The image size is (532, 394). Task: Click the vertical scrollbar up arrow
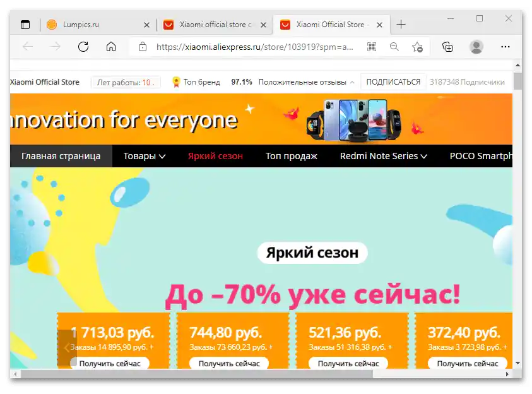(517, 65)
